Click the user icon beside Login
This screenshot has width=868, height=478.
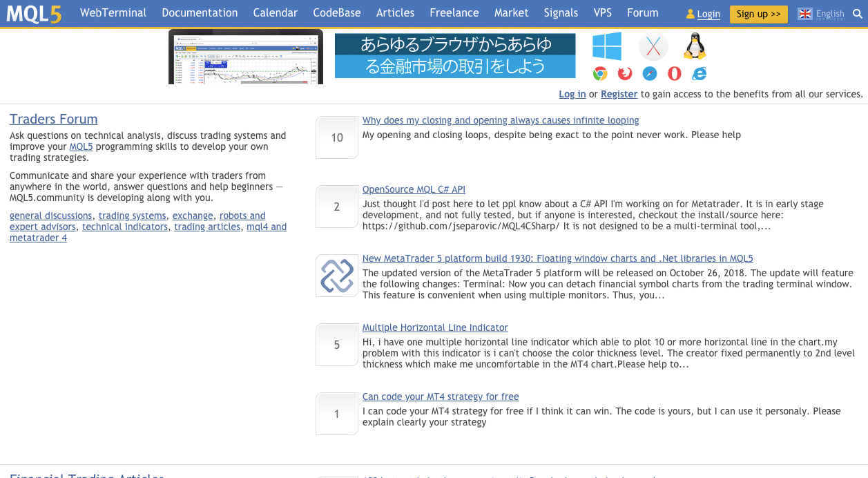point(690,14)
